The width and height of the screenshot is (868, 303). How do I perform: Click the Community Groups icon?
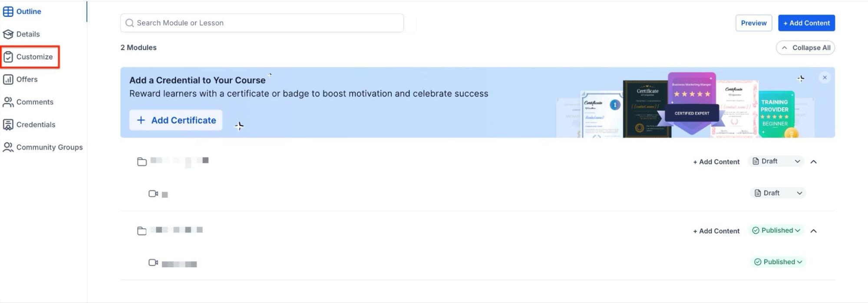click(8, 147)
